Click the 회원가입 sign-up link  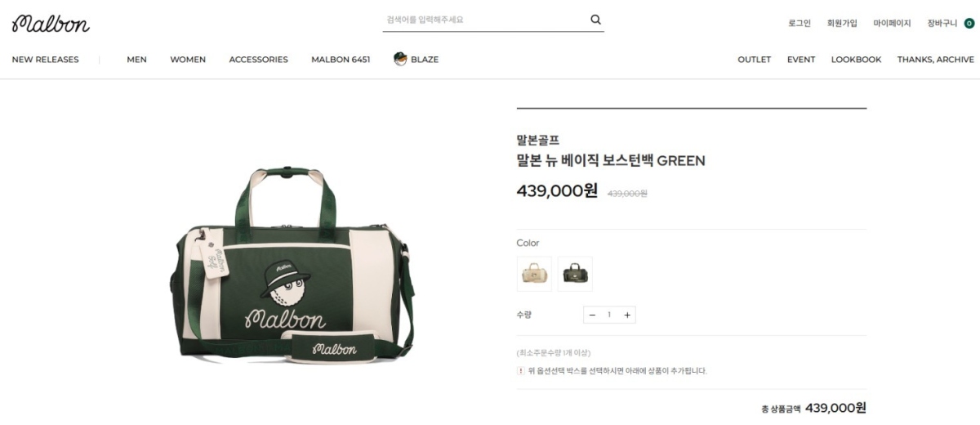pos(842,23)
